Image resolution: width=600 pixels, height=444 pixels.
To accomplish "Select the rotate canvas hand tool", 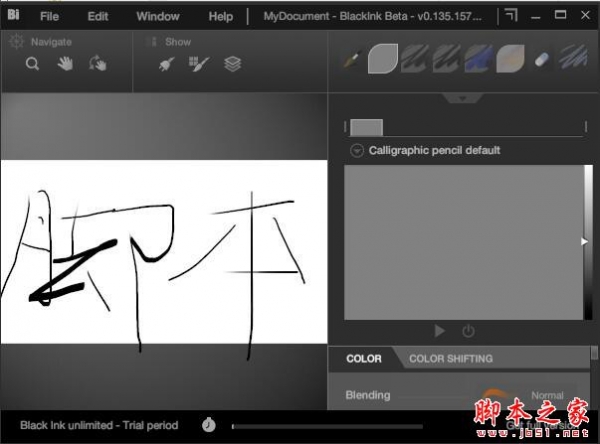I will click(97, 64).
